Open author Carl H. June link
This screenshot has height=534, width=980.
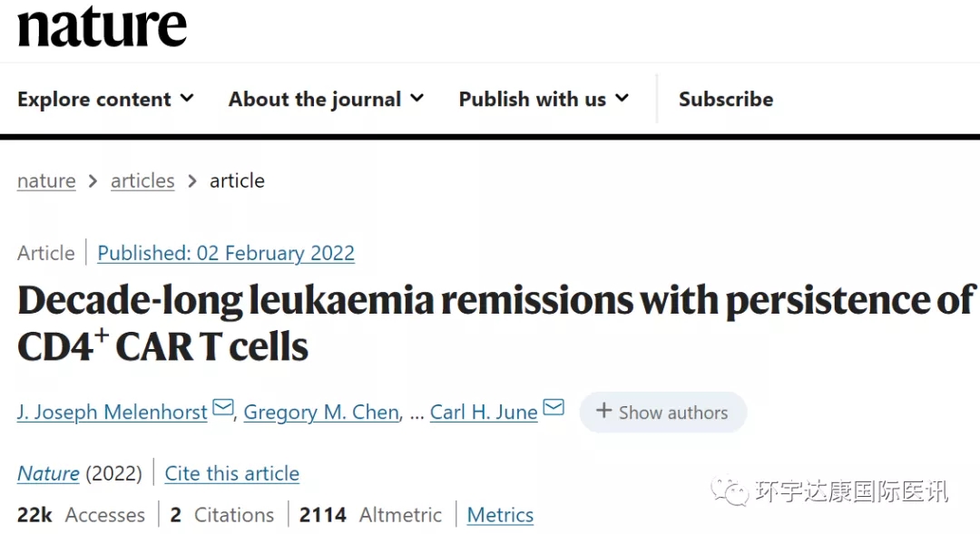(x=484, y=413)
